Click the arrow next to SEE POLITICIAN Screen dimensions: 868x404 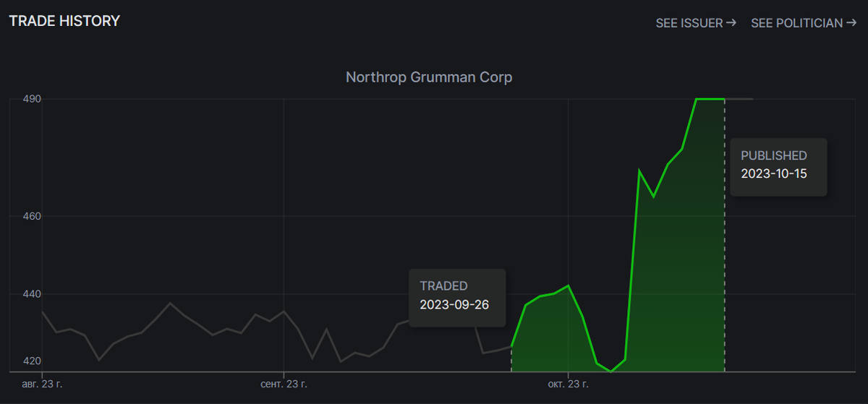852,23
